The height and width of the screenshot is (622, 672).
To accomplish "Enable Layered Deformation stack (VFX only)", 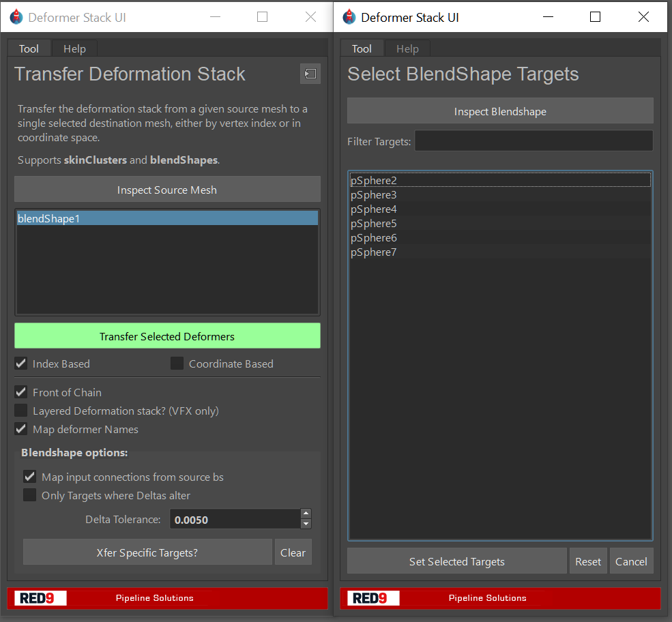I will [21, 411].
